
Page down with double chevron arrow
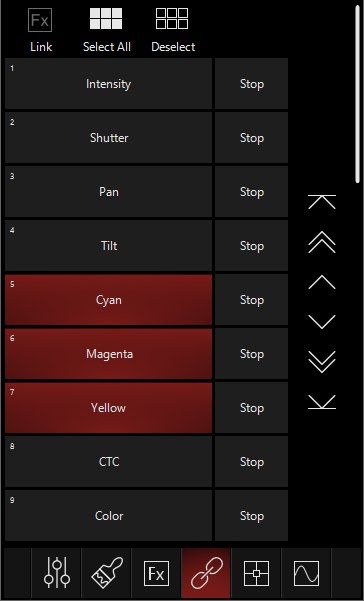coord(322,362)
